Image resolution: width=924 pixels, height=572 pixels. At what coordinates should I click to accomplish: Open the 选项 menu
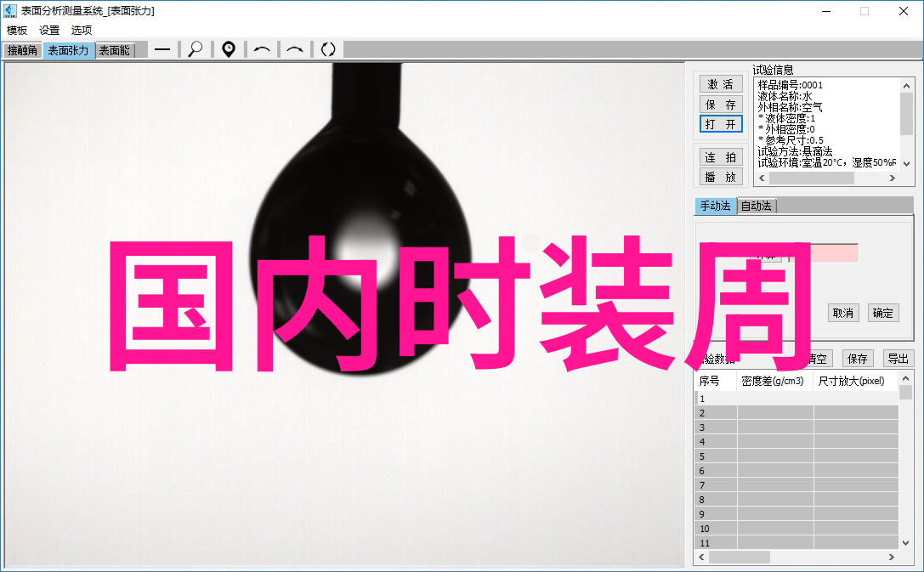click(82, 30)
